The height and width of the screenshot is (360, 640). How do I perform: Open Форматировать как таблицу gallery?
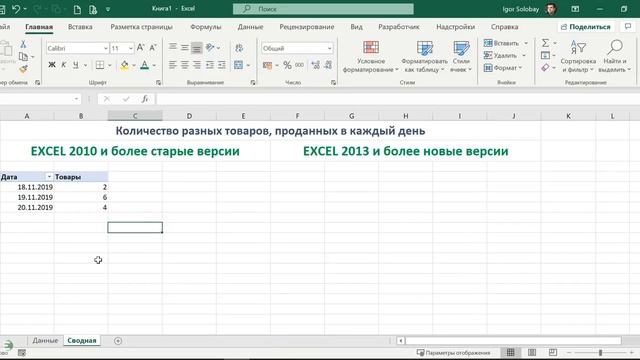[424, 56]
